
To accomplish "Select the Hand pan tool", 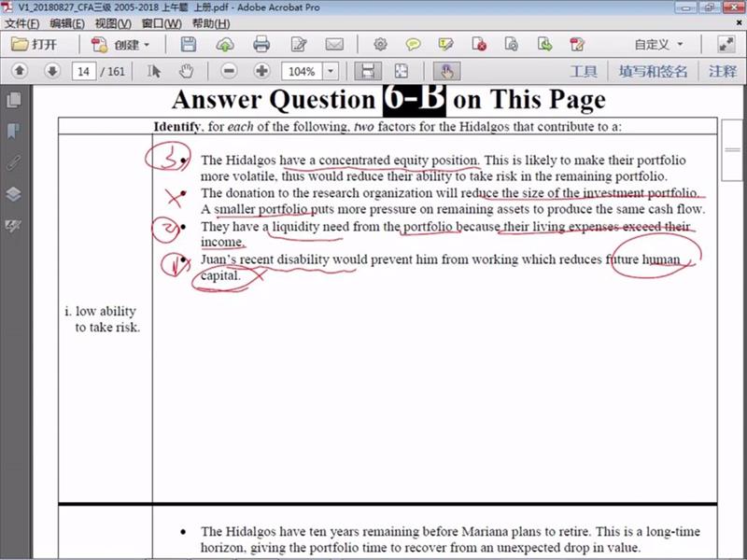I will pos(185,71).
